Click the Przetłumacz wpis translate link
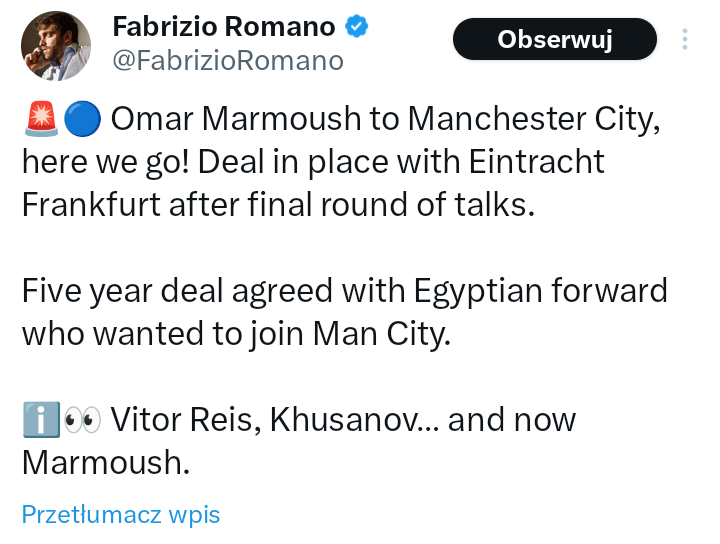The width and height of the screenshot is (720, 544). [121, 515]
